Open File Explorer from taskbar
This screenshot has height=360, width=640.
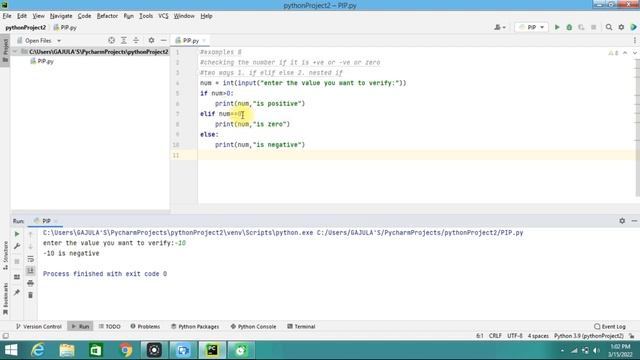click(x=67, y=350)
